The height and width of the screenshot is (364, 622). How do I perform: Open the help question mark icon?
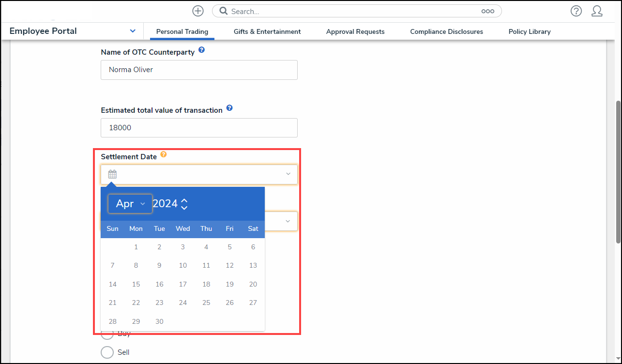tap(576, 11)
